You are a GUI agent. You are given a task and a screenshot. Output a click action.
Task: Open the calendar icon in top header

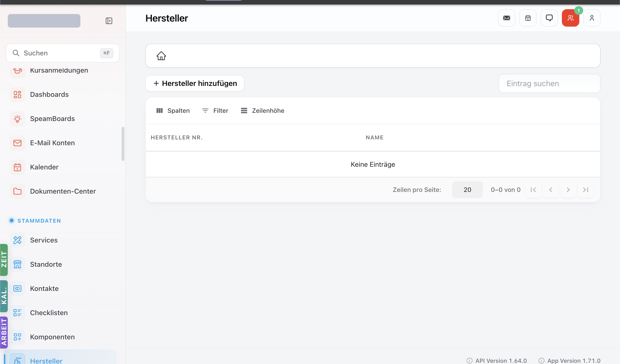click(x=528, y=18)
